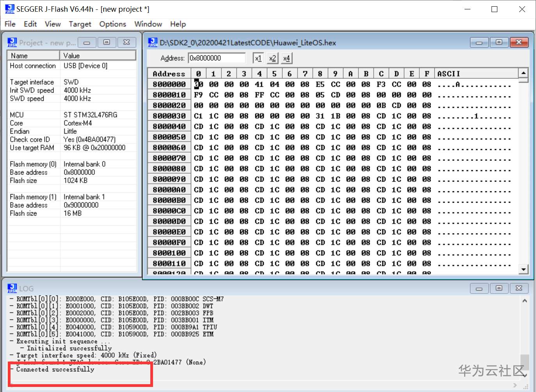Click the ASCII column header in hex view
Image resolution: width=536 pixels, height=392 pixels.
tap(477, 74)
